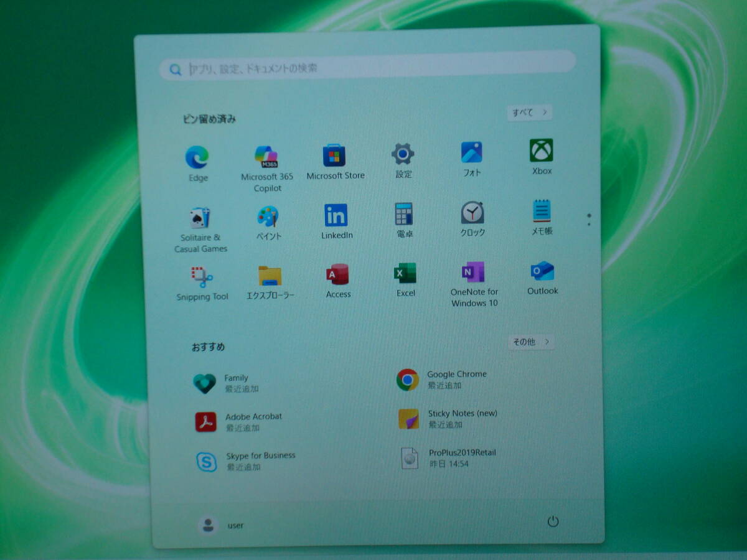Show all apps with すべて button
This screenshot has height=560, width=747.
530,113
